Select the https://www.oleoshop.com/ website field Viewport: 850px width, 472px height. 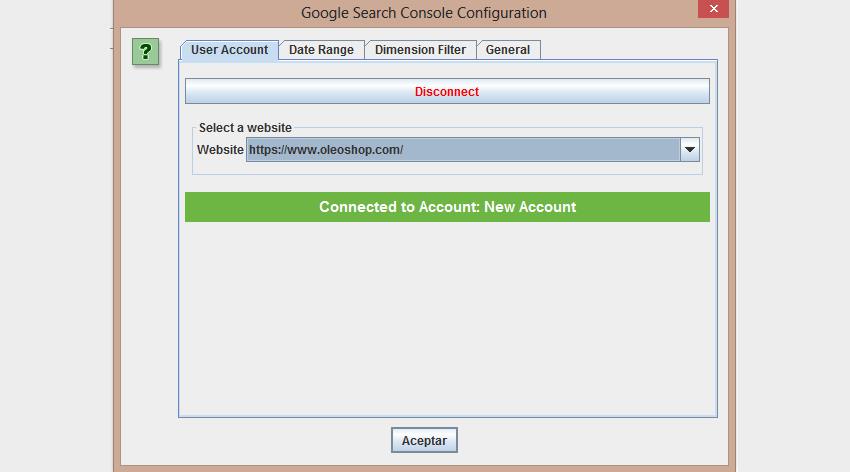[x=463, y=150]
